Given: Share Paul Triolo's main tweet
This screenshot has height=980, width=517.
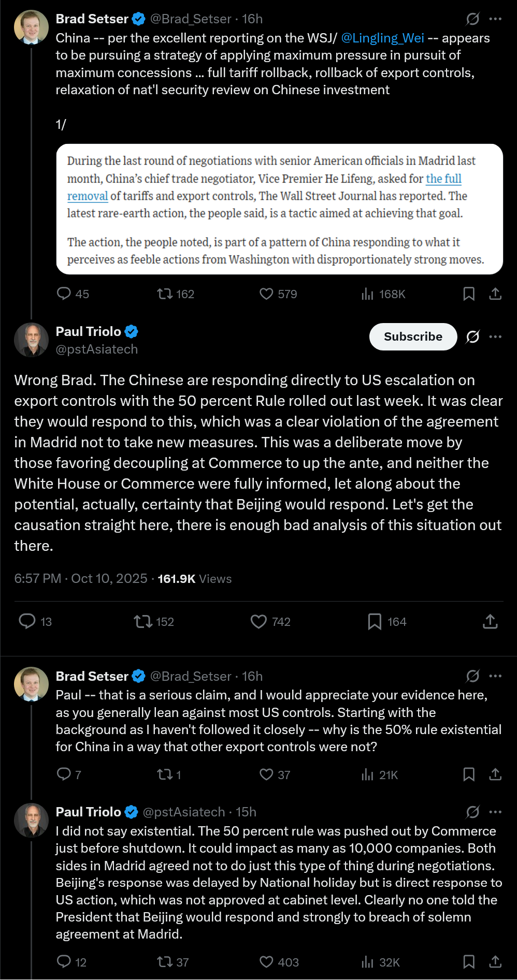Looking at the screenshot, I should click(x=490, y=621).
